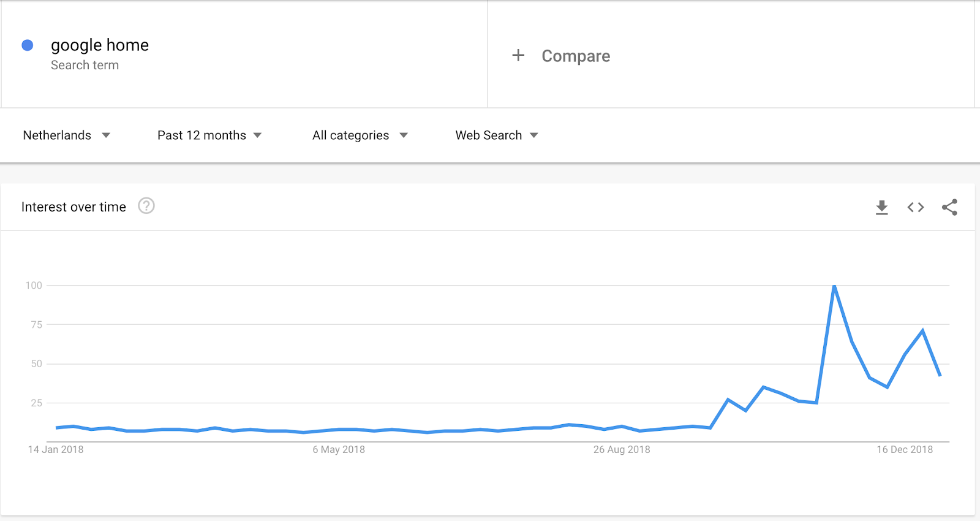Edit the google home search term
This screenshot has width=980, height=521.
click(100, 45)
